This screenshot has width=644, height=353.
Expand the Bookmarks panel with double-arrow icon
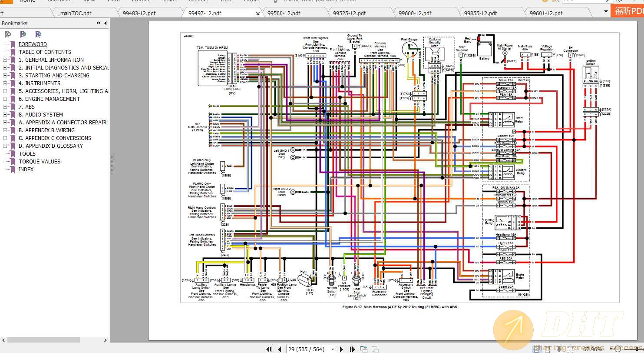pyautogui.click(x=99, y=23)
